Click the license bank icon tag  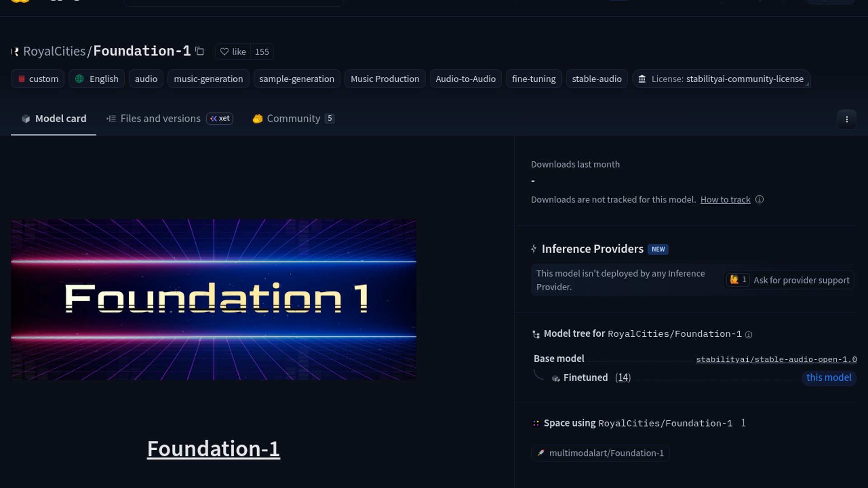pos(642,79)
